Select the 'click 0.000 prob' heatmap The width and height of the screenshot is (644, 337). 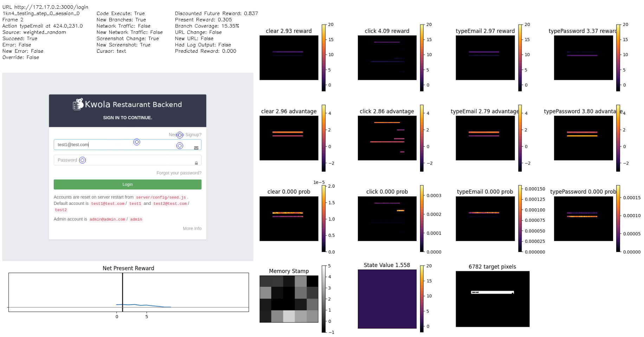[x=387, y=219]
